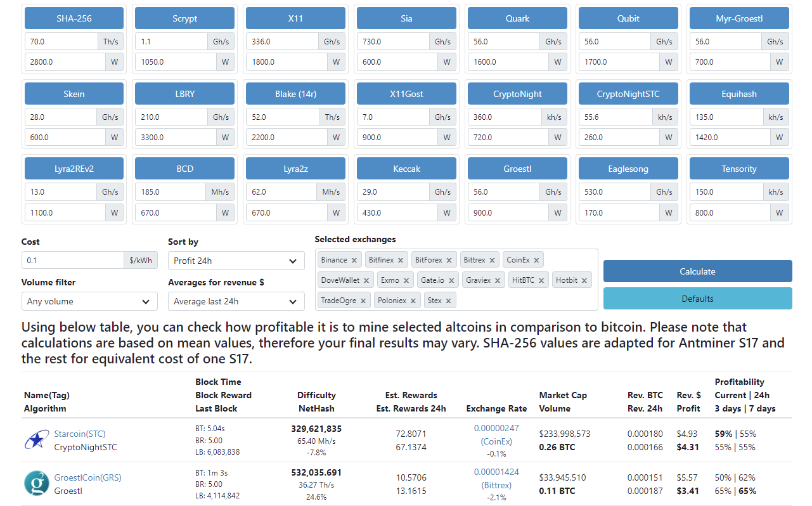Remove BitForex exchange tag
The height and width of the screenshot is (506, 812).
click(449, 260)
